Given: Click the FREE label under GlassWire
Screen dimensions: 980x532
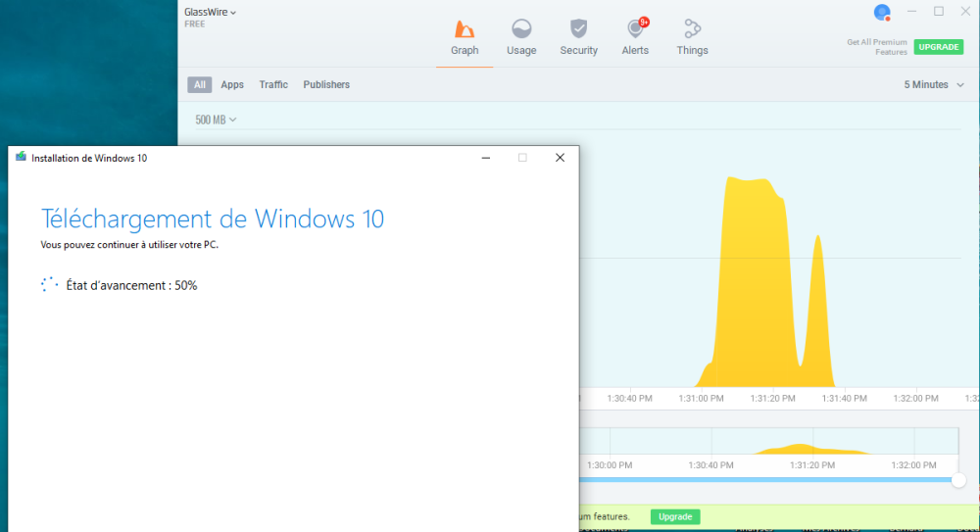Looking at the screenshot, I should (x=194, y=24).
